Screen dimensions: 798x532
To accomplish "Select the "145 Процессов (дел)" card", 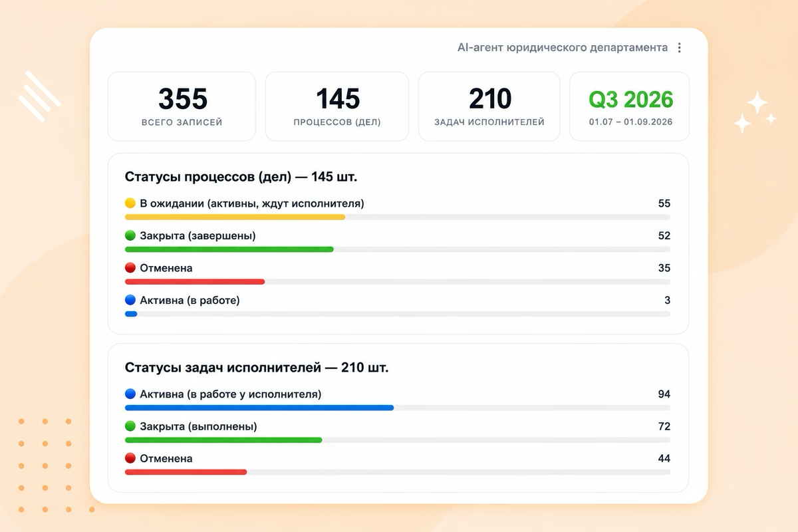I will pyautogui.click(x=337, y=106).
